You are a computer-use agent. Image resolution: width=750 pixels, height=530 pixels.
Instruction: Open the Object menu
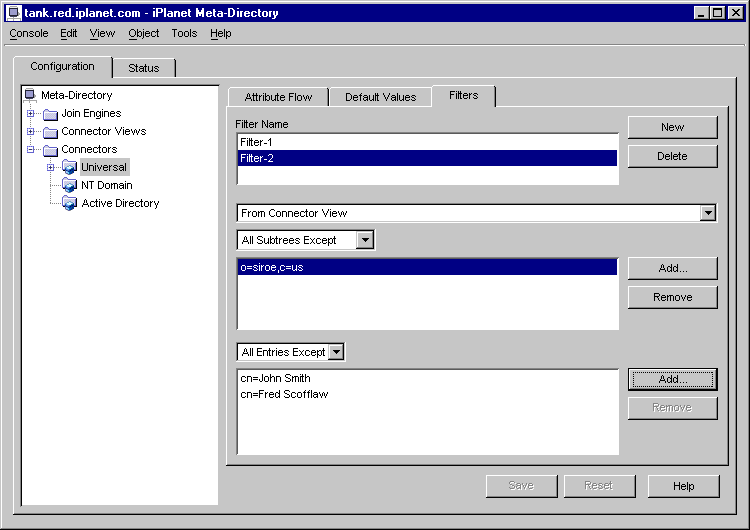[143, 33]
